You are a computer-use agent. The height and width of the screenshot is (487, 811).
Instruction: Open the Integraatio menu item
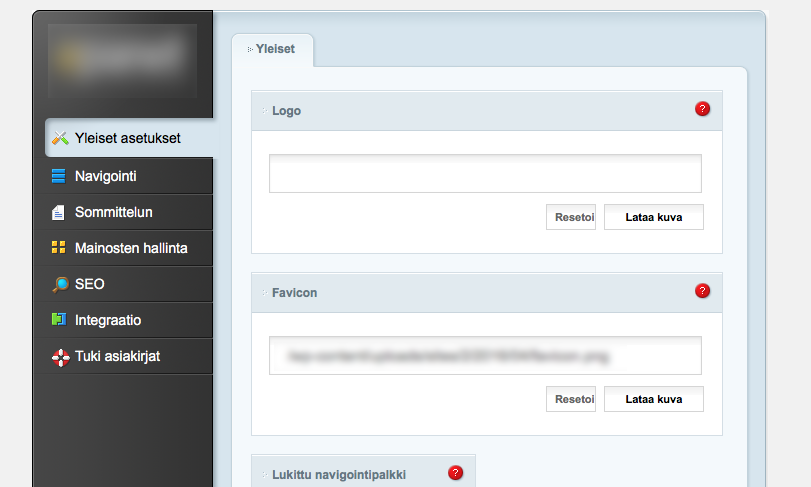124,320
